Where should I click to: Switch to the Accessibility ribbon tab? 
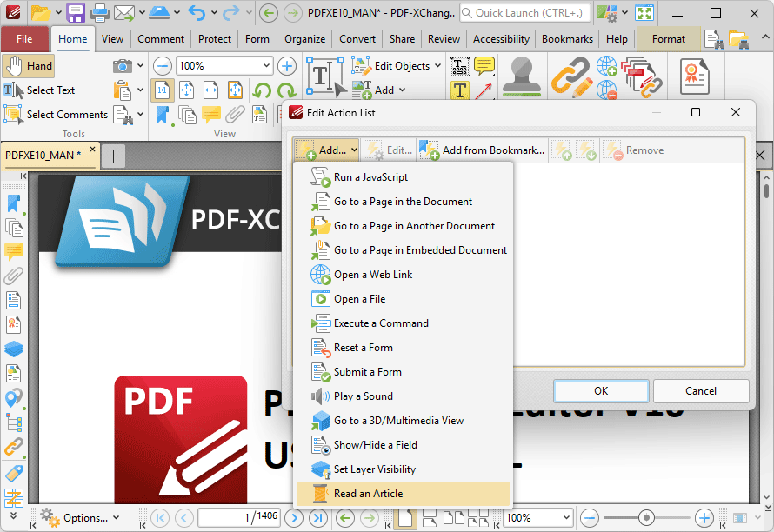tap(501, 39)
